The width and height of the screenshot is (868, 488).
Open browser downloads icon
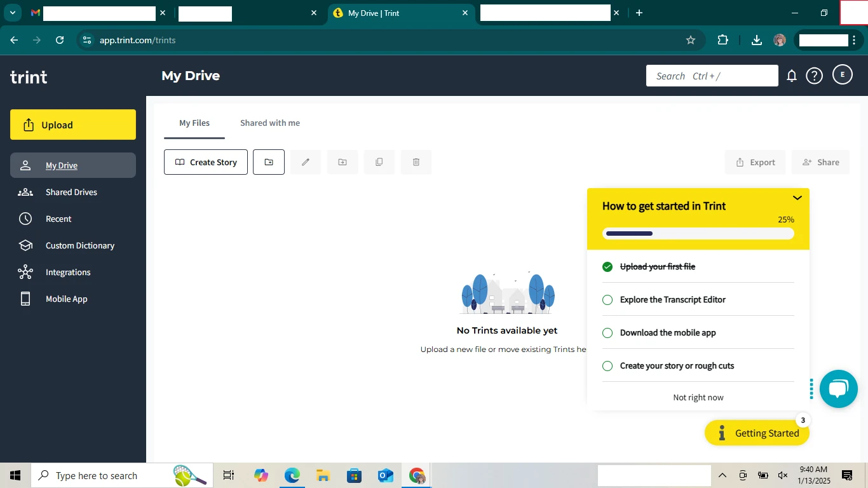coord(756,40)
